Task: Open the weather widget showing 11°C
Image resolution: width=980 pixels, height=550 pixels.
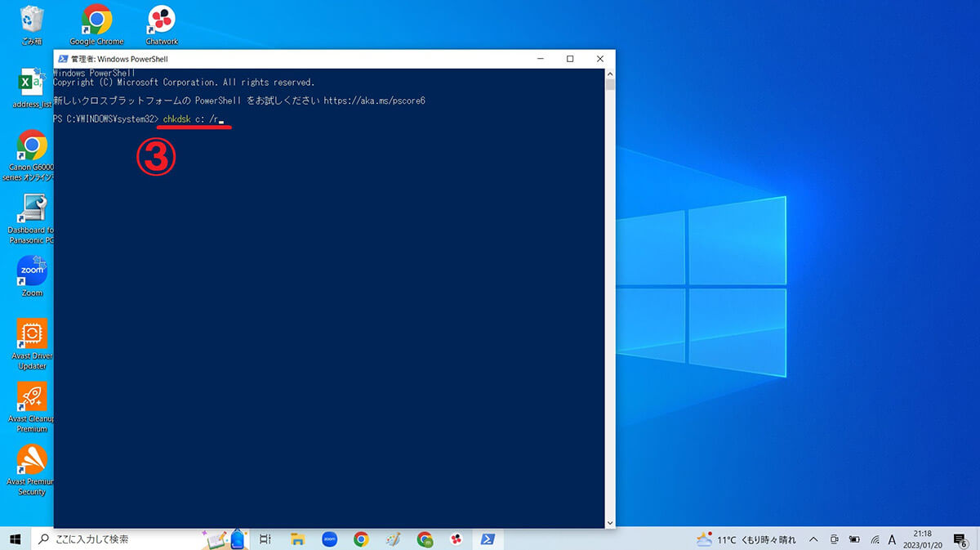Action: [745, 539]
